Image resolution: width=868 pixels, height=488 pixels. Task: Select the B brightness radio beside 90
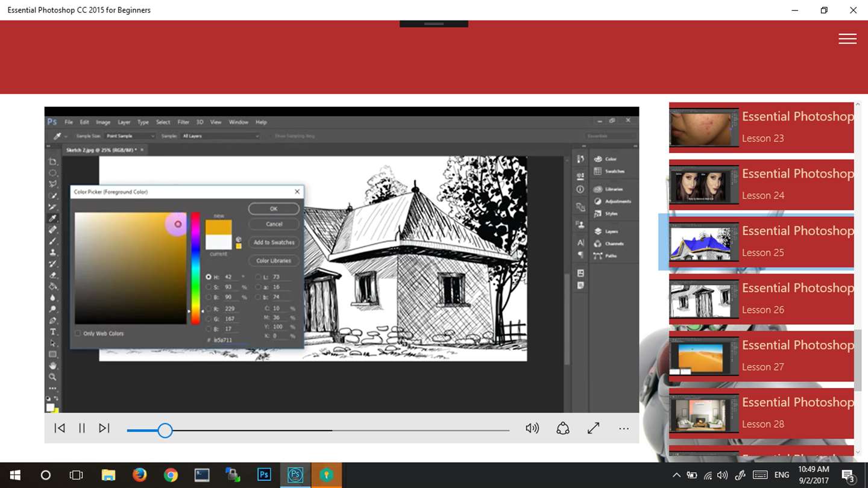click(x=209, y=297)
